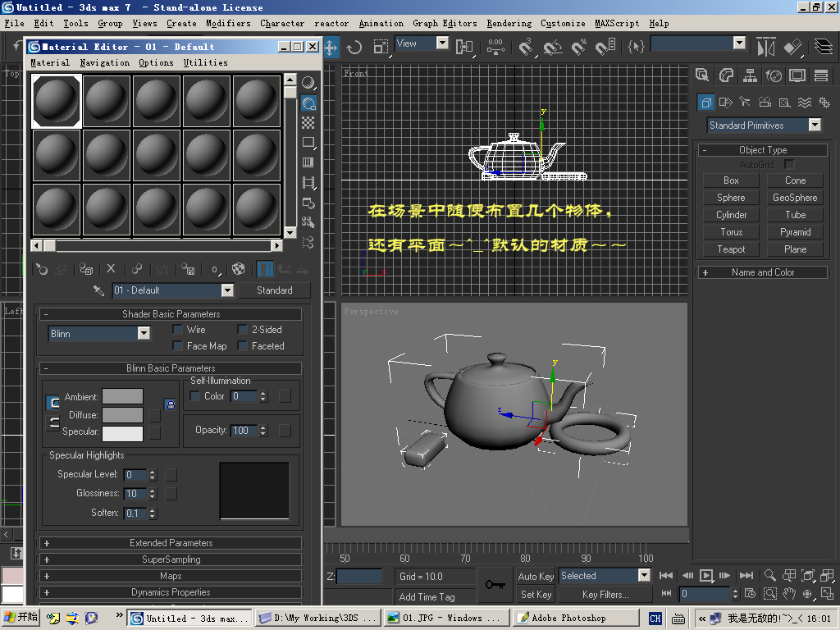Viewport: 840px width, 630px height.
Task: Open the MAXScript menu
Action: click(617, 24)
